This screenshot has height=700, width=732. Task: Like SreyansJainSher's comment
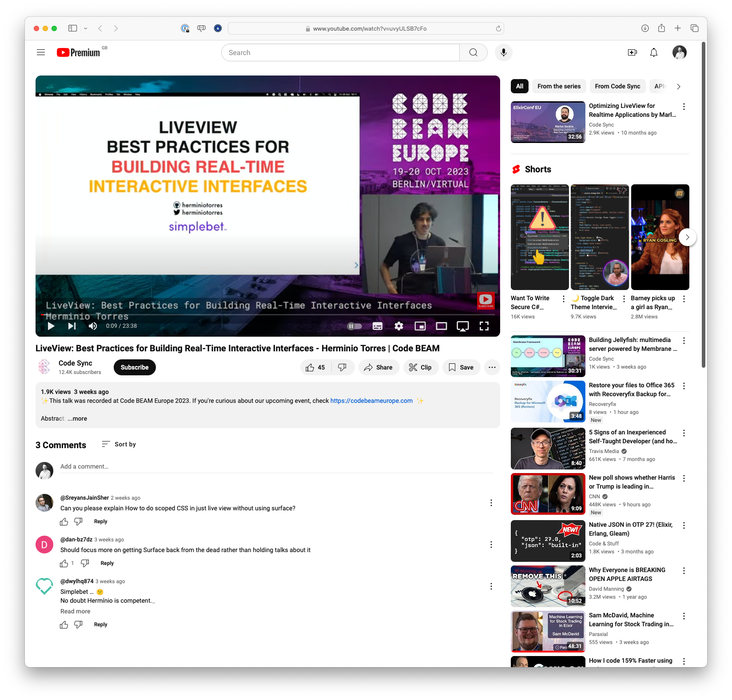point(64,521)
